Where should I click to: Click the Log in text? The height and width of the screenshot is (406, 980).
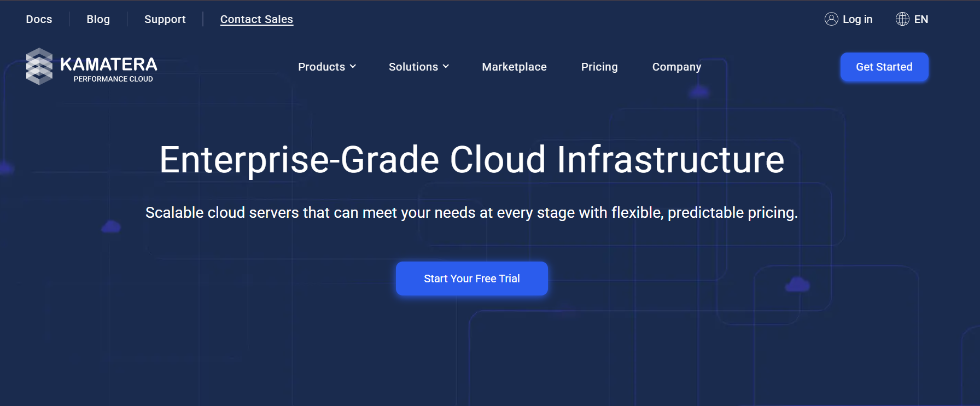coord(857,19)
